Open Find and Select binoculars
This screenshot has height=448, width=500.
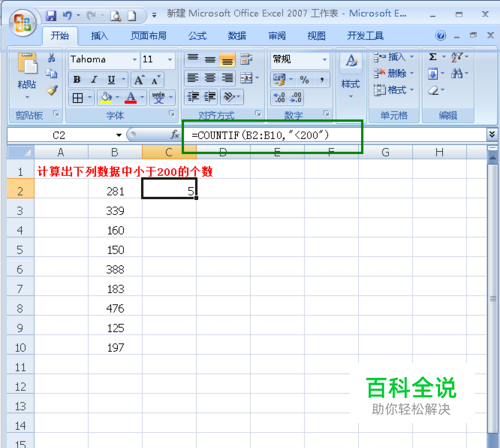[456, 73]
